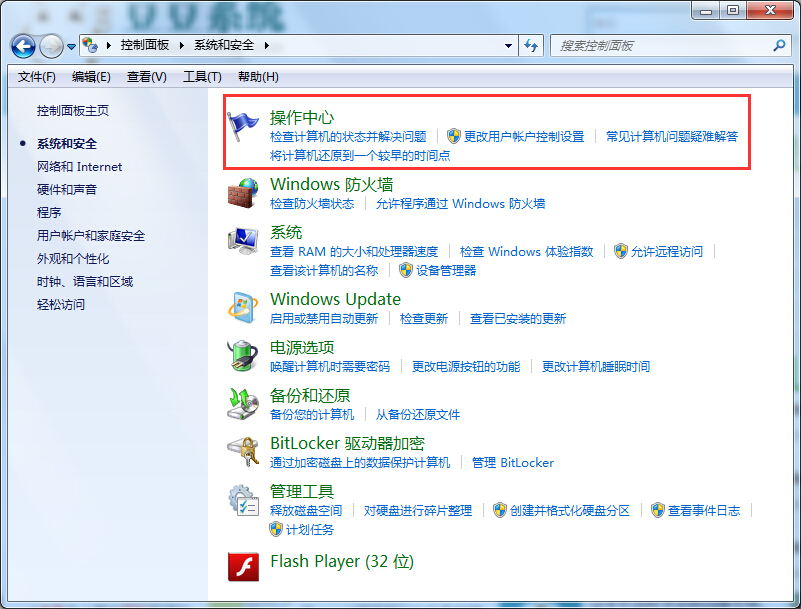The image size is (801, 609).
Task: Click 创建并格式化硬盘分区 link
Action: pyautogui.click(x=570, y=511)
